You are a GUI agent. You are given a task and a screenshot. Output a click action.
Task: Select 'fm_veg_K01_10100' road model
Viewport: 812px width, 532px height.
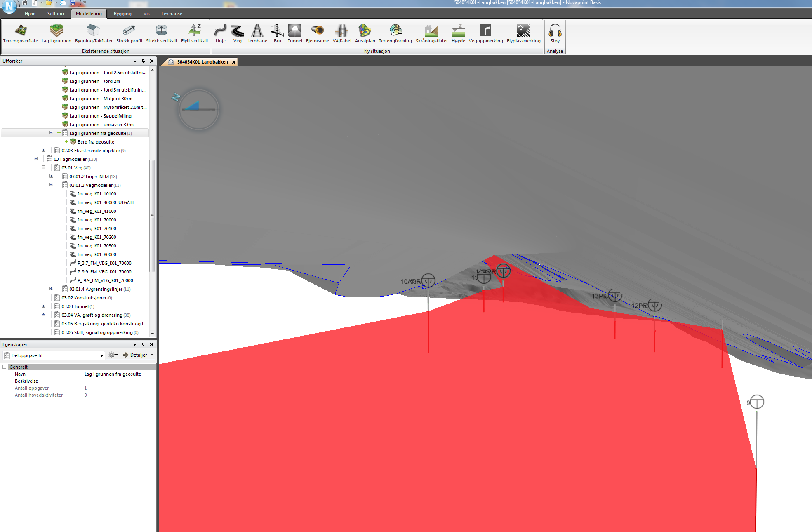point(96,194)
